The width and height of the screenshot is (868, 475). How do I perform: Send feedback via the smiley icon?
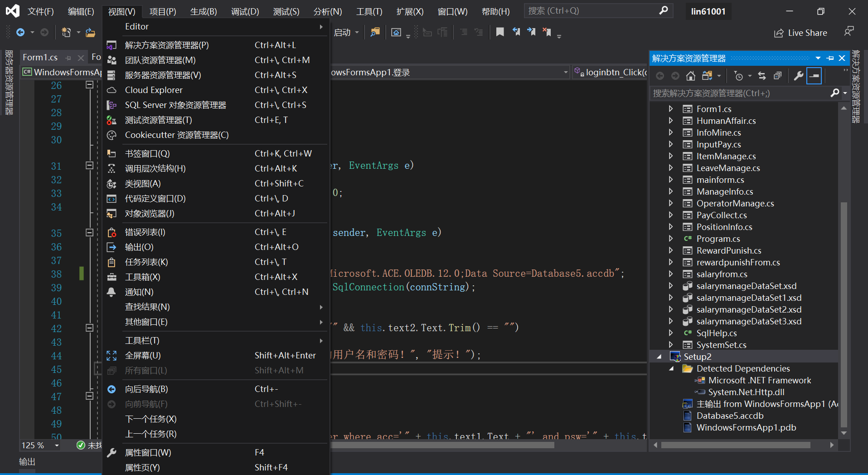click(x=849, y=31)
